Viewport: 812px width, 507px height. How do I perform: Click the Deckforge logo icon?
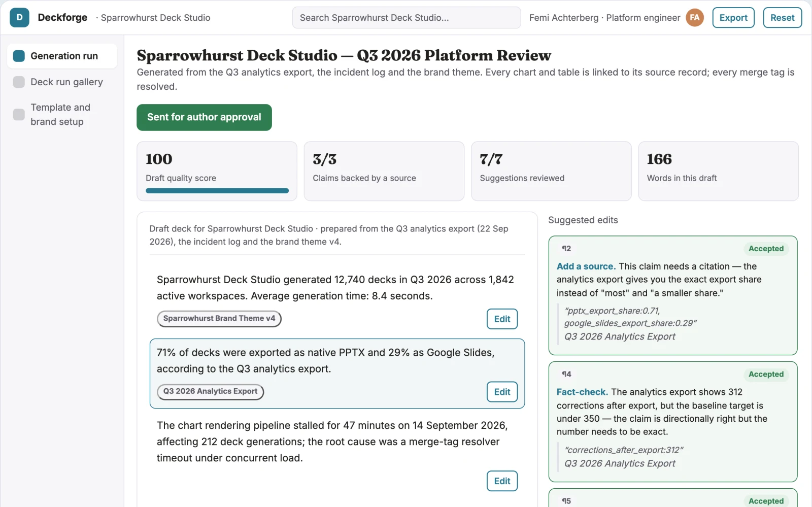pyautogui.click(x=19, y=17)
